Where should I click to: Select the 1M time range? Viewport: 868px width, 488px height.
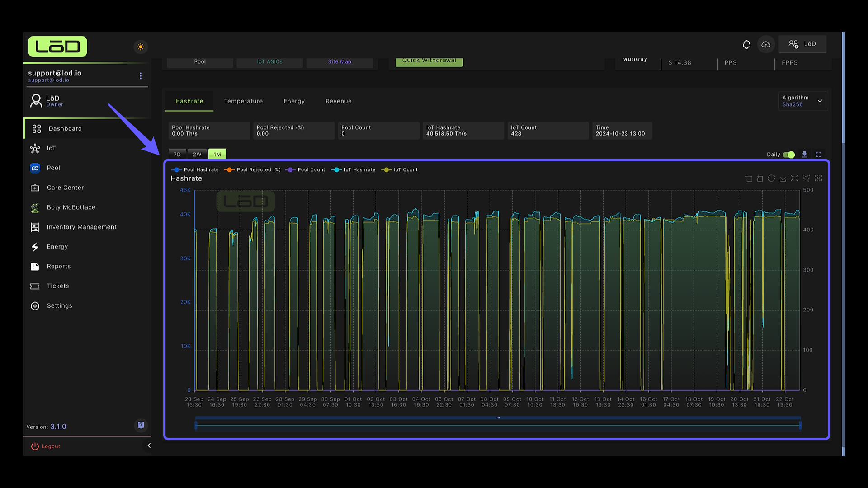[x=217, y=154]
